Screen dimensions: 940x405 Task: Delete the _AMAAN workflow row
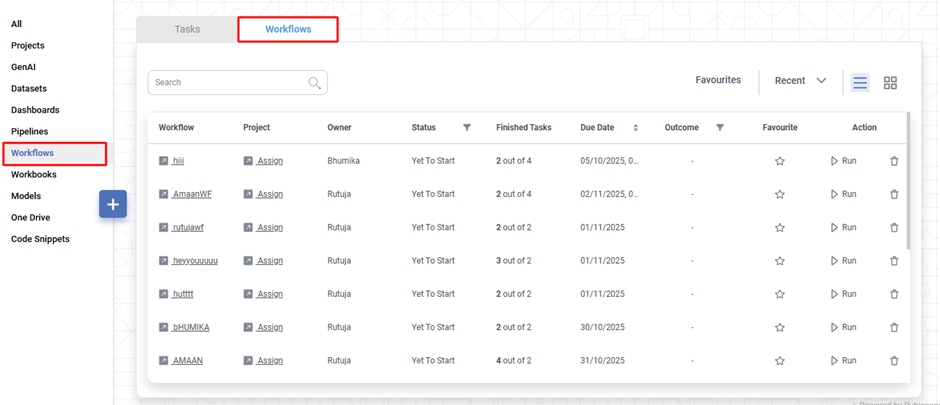(894, 361)
